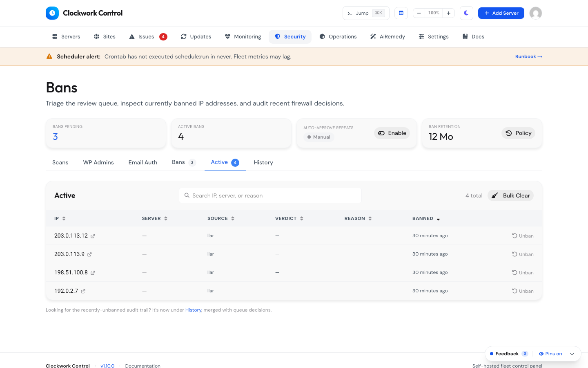Sort table by Source column
This screenshot has width=588, height=368.
(221, 218)
